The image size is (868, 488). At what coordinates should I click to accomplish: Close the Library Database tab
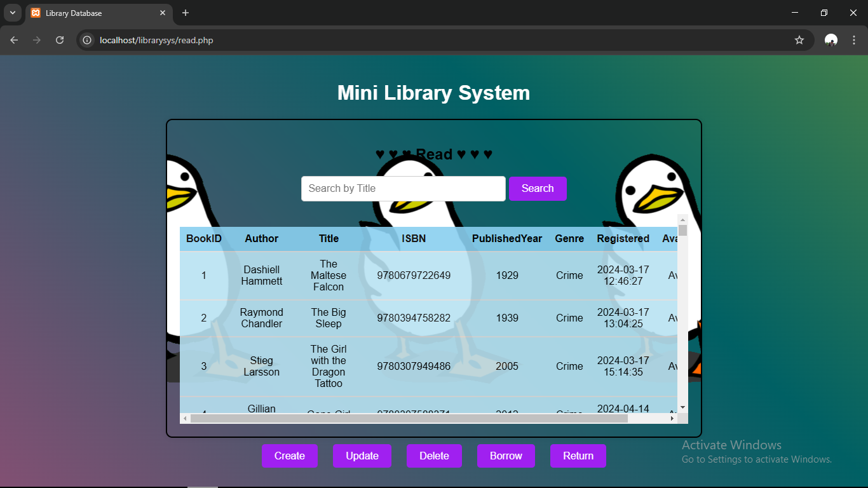coord(163,13)
